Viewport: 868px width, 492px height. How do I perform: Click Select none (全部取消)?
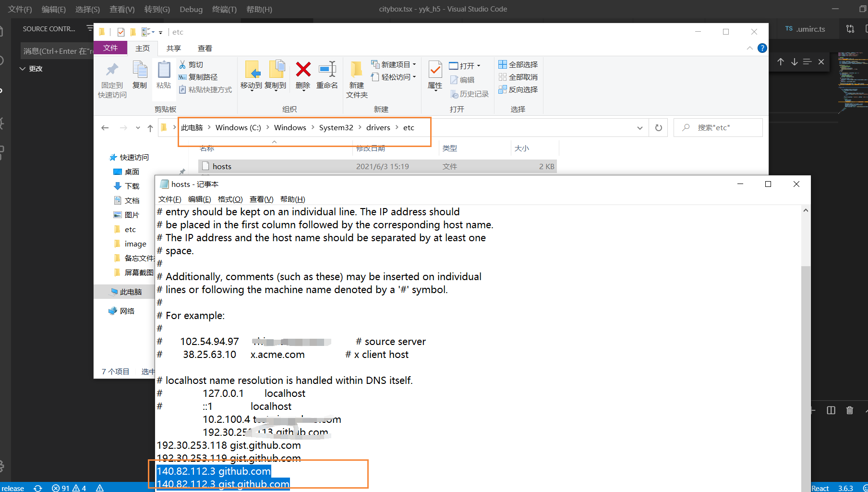[x=518, y=77]
